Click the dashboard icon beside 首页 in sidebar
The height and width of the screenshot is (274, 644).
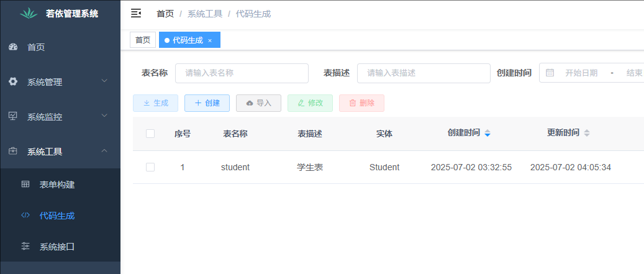click(x=13, y=47)
